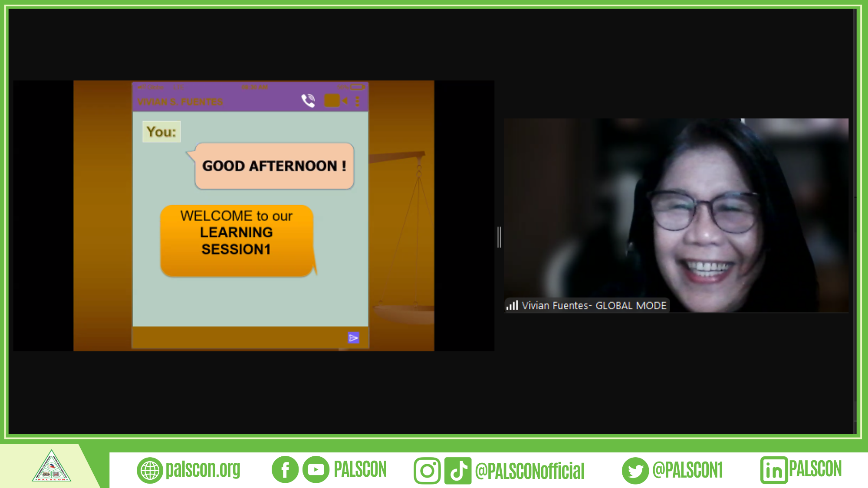Click the purple send arrow icon

(353, 338)
